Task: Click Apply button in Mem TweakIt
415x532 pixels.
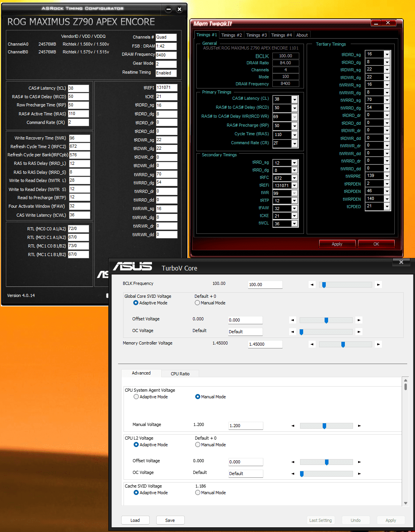Action: point(337,244)
